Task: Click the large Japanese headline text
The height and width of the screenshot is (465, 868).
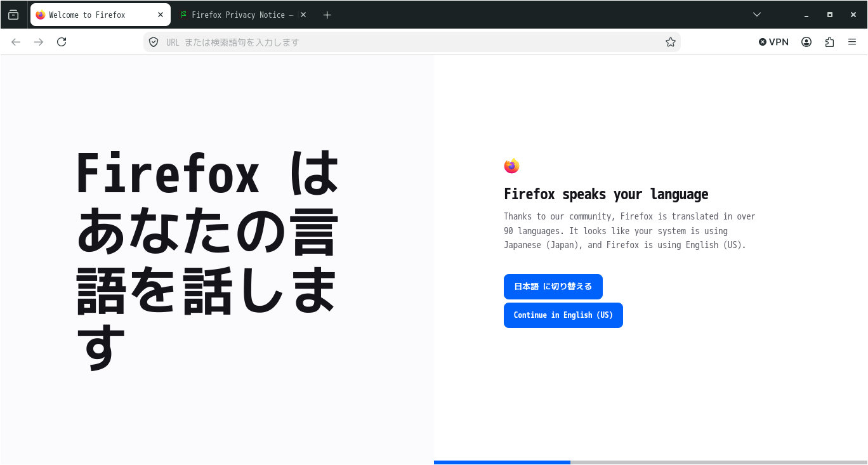Action: coord(207,259)
